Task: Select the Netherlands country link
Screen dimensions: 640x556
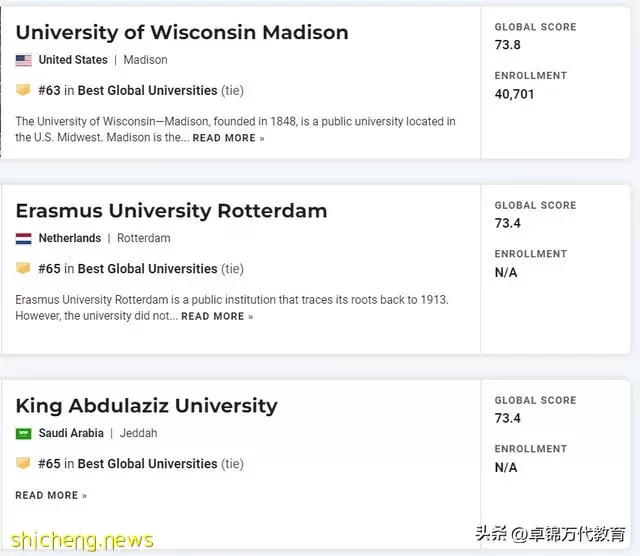Action: (70, 238)
